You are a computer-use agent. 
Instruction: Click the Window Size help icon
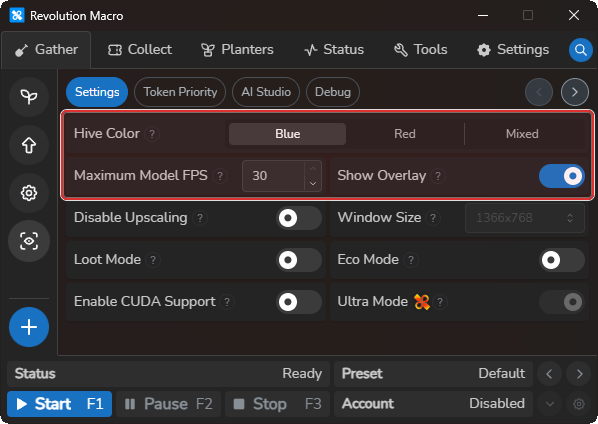[x=433, y=218]
